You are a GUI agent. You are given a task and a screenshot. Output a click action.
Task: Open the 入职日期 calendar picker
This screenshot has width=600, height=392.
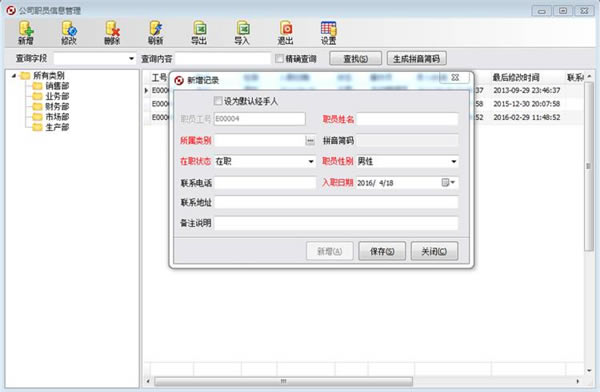[448, 183]
